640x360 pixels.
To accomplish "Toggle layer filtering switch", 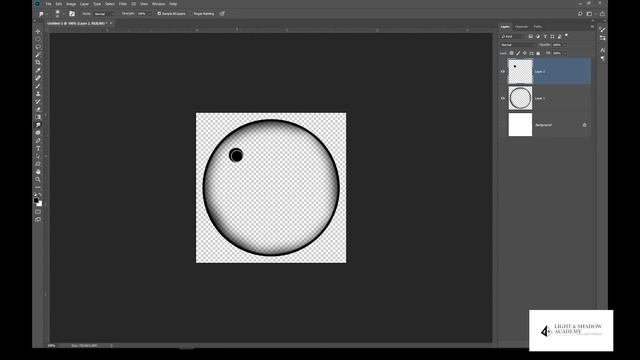I will click(566, 36).
